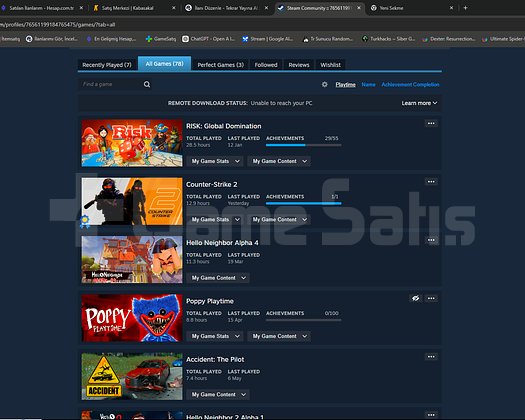Open the Wishlist tab
Screen dimensions: 525x420
330,65
